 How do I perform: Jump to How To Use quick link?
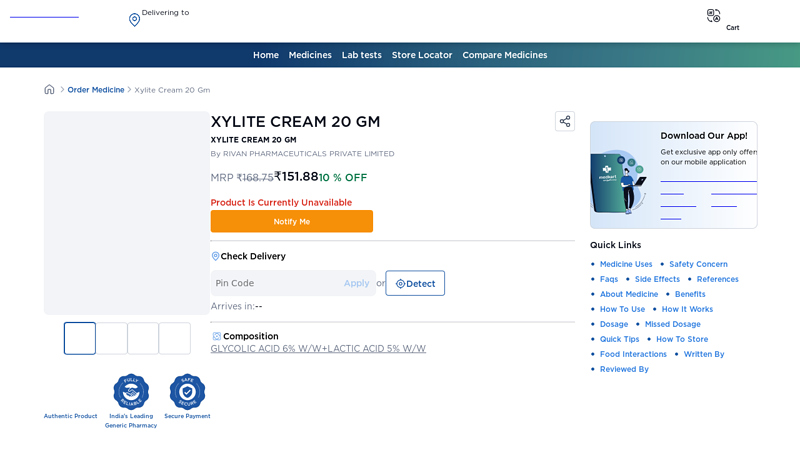click(622, 309)
